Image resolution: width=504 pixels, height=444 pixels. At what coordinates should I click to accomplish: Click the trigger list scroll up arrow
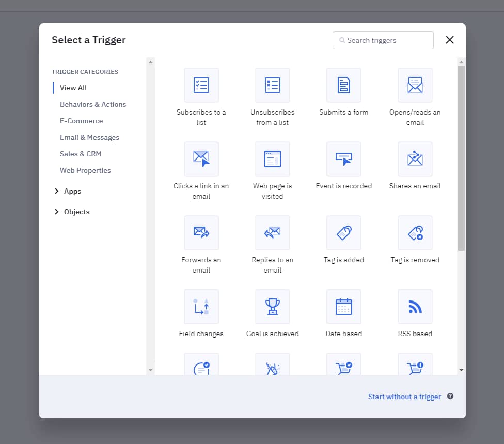coord(461,62)
